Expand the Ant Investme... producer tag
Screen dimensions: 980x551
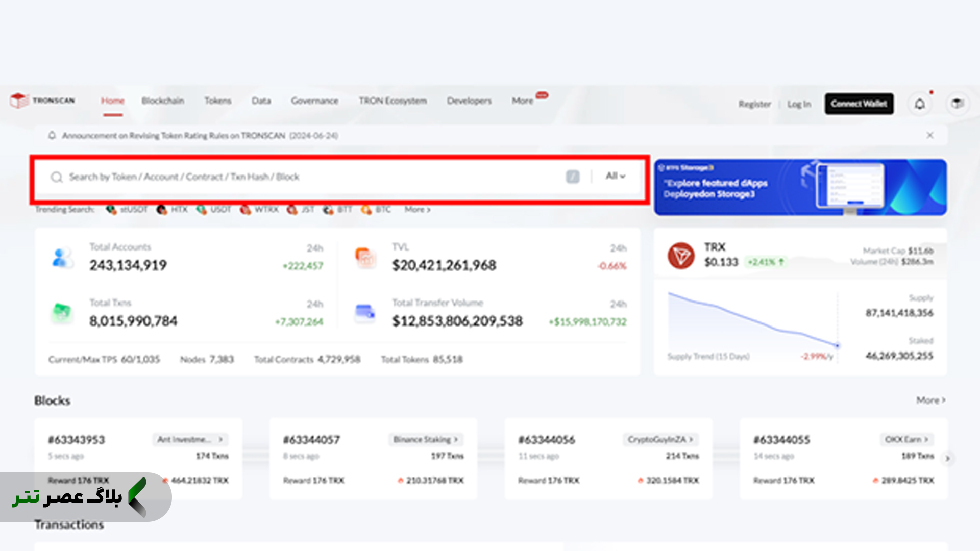(x=190, y=439)
